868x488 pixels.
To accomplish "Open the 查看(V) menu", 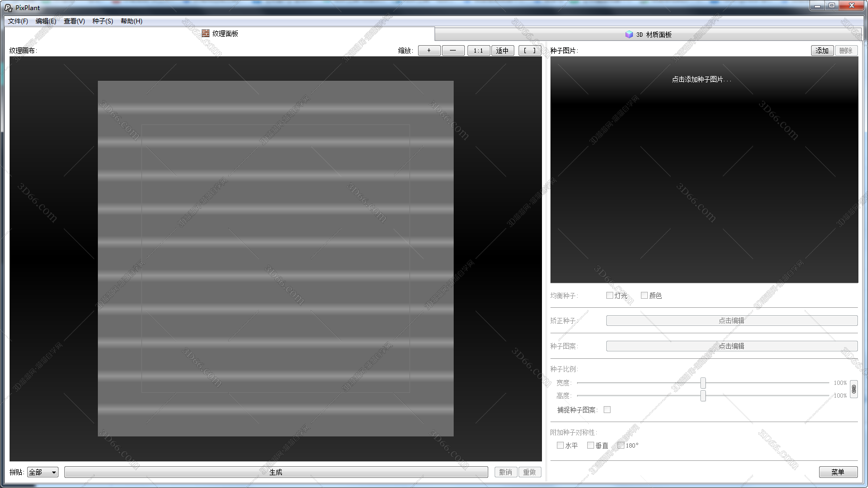I will (74, 21).
